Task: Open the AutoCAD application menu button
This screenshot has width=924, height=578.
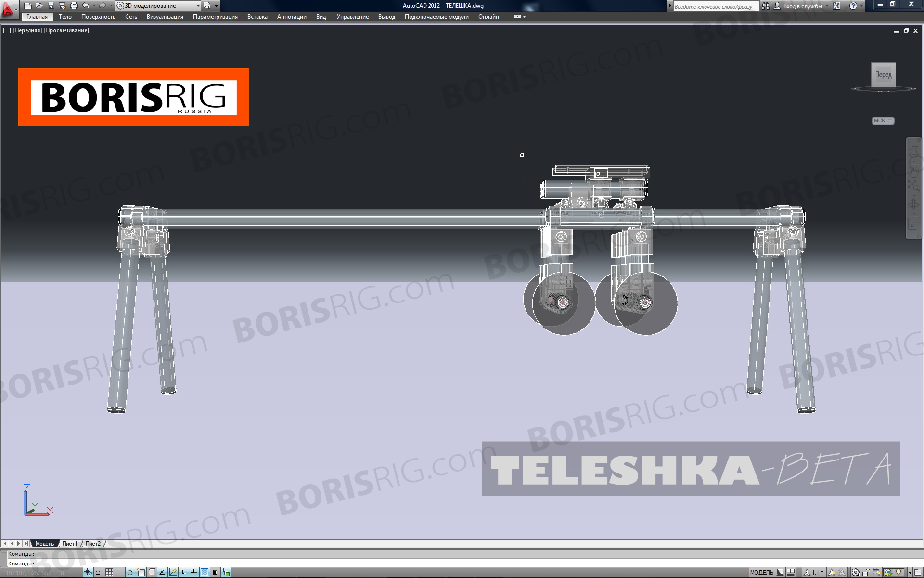Action: coord(9,9)
